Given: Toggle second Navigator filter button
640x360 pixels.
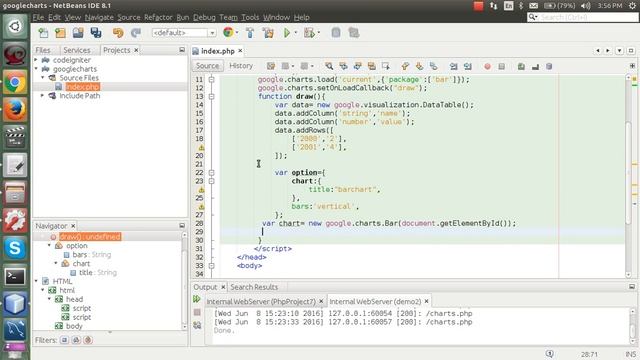Looking at the screenshot, I should 76,340.
